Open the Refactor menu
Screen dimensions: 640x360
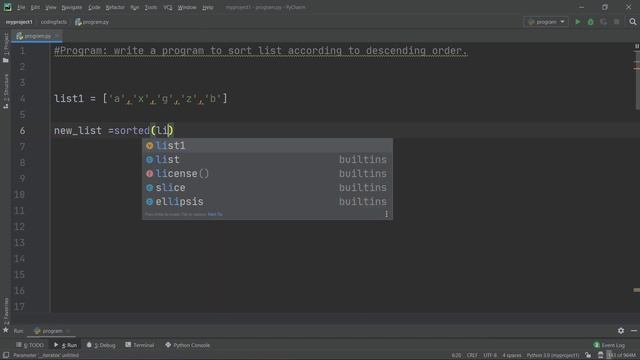point(115,7)
